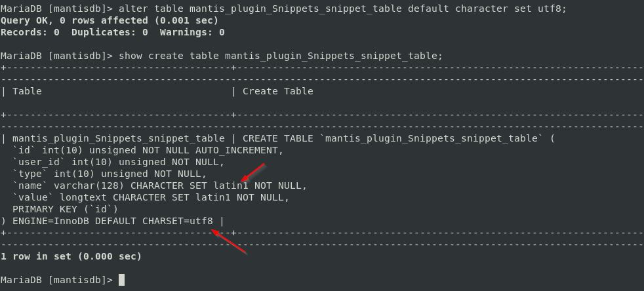Click the 'Table' column header
644x291 pixels.
click(27, 91)
